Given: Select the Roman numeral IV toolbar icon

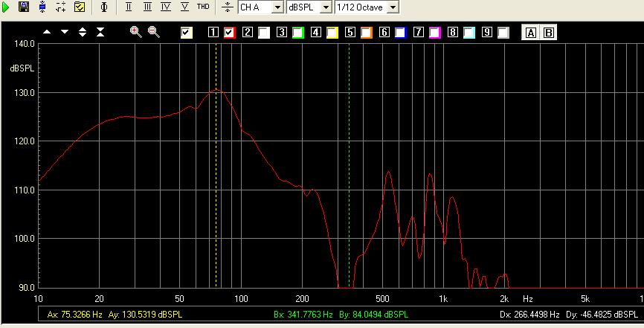Looking at the screenshot, I should [x=165, y=7].
